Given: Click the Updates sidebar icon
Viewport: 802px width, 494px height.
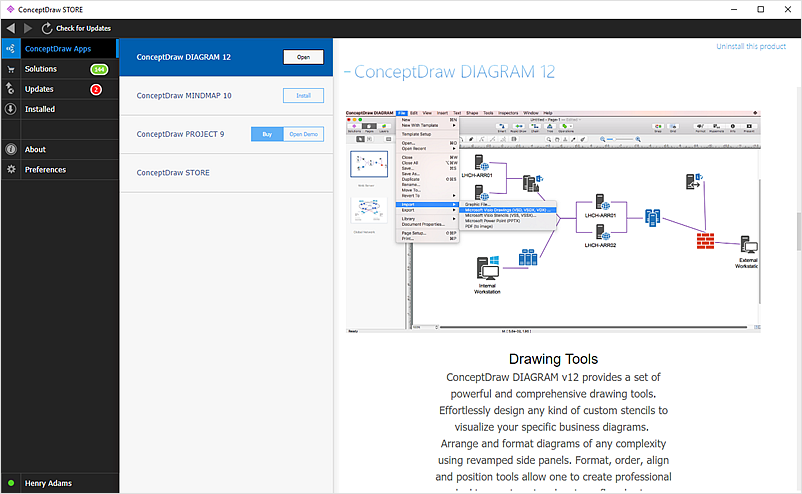Looking at the screenshot, I should pyautogui.click(x=10, y=88).
